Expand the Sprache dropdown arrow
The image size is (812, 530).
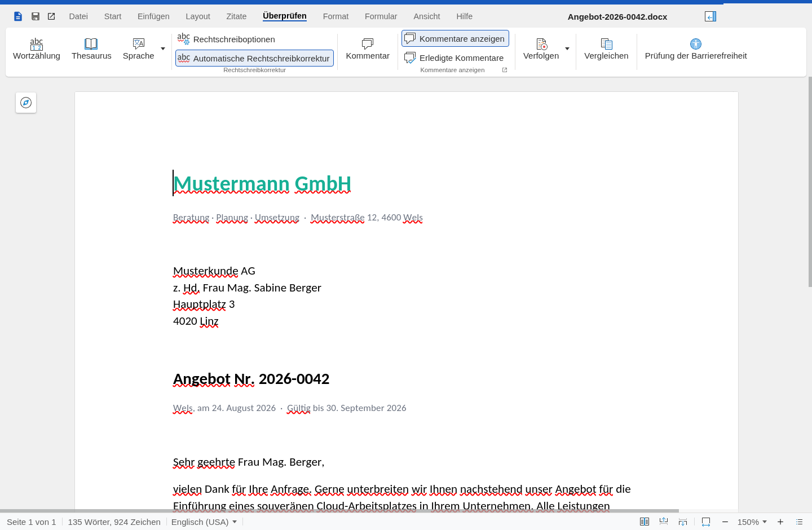click(163, 49)
